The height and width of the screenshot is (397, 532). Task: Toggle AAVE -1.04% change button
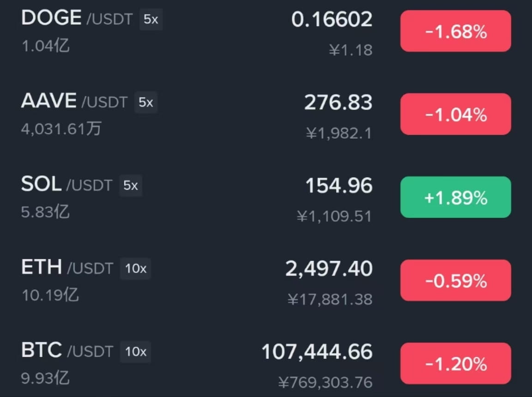(456, 114)
